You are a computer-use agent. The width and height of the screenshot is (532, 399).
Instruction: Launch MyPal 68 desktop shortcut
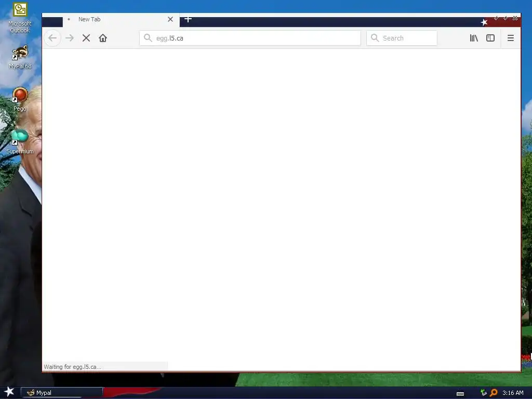(x=20, y=57)
